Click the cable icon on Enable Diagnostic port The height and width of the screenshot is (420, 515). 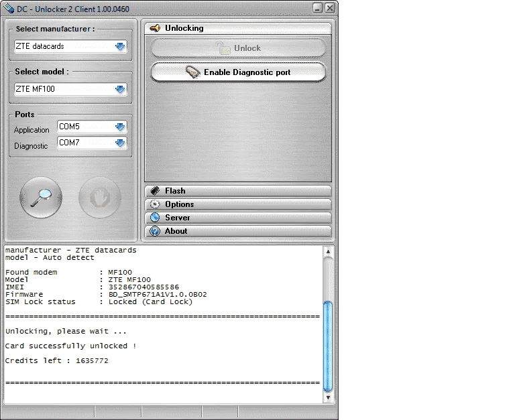coord(193,72)
